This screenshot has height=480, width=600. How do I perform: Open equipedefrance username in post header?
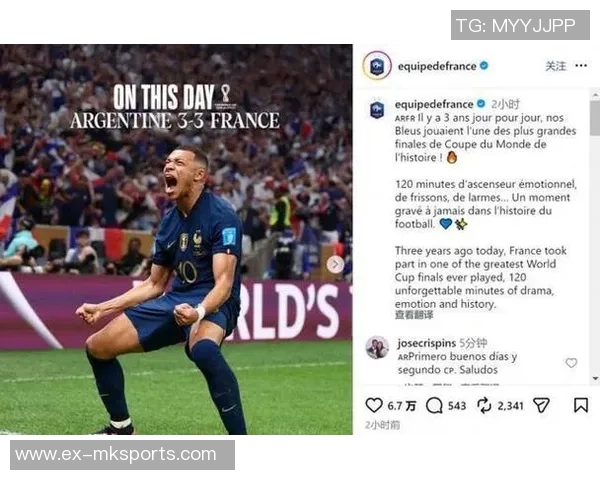pyautogui.click(x=437, y=66)
